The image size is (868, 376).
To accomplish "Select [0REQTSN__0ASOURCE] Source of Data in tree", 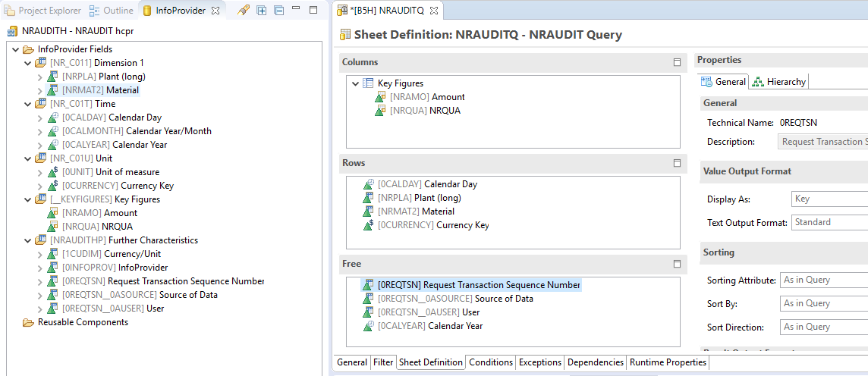I will tap(140, 295).
